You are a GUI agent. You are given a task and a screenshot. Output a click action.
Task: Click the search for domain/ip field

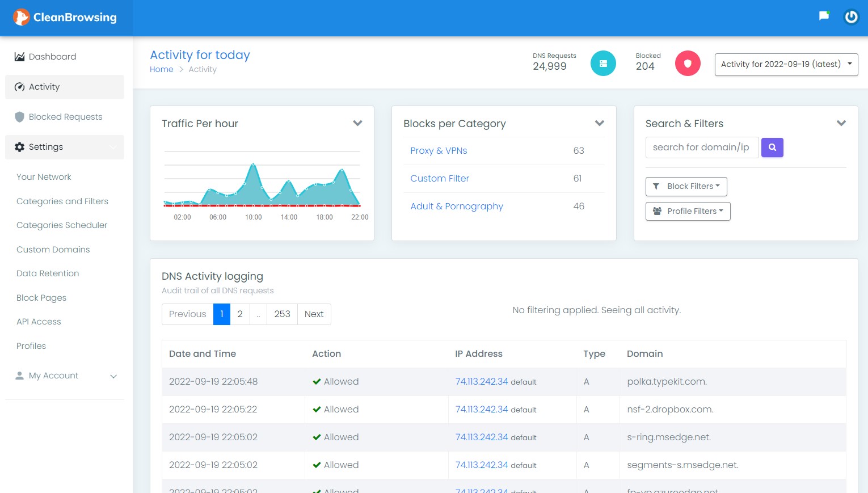click(702, 147)
